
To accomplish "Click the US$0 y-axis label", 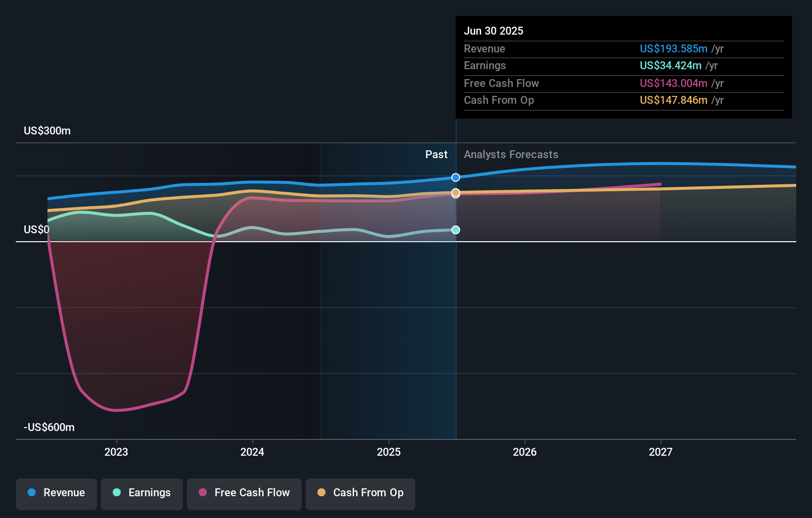I will 37,230.
